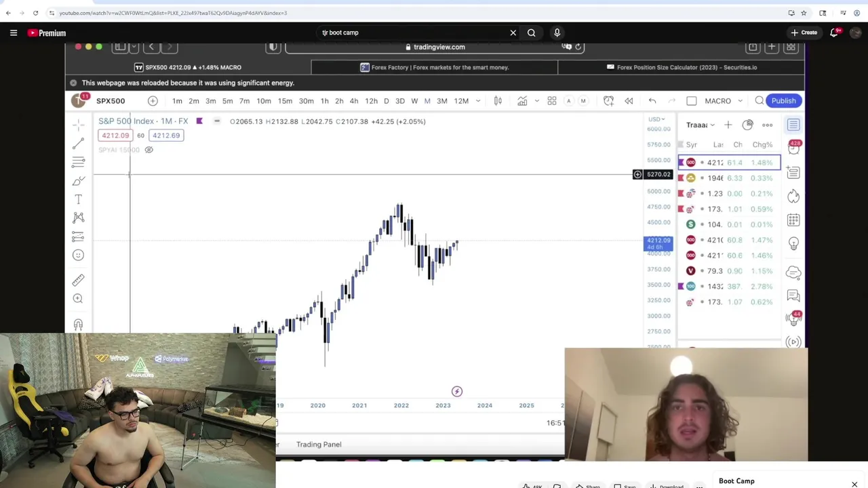Open the Watchlist sidebar panel
Image resolution: width=868 pixels, height=488 pixels.
[x=793, y=125]
